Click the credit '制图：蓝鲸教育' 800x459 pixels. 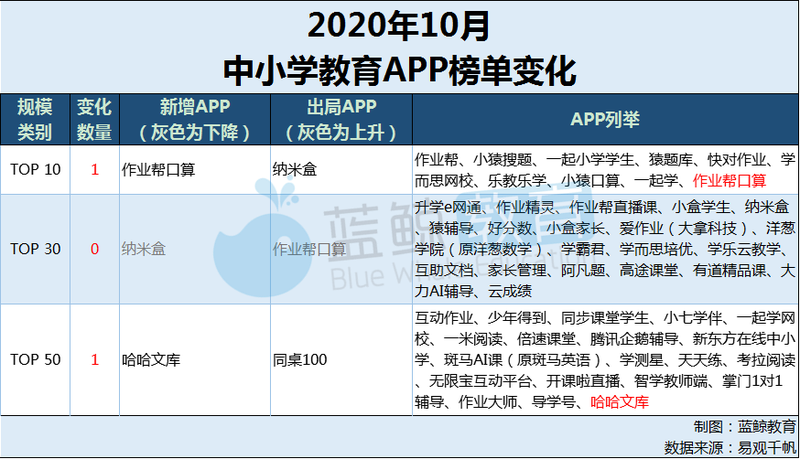745,426
